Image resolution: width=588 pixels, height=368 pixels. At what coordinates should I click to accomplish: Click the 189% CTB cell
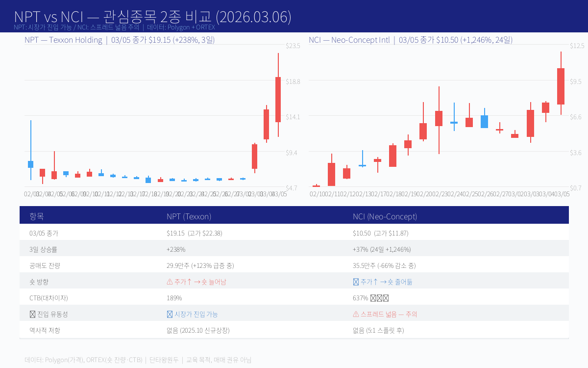(174, 298)
